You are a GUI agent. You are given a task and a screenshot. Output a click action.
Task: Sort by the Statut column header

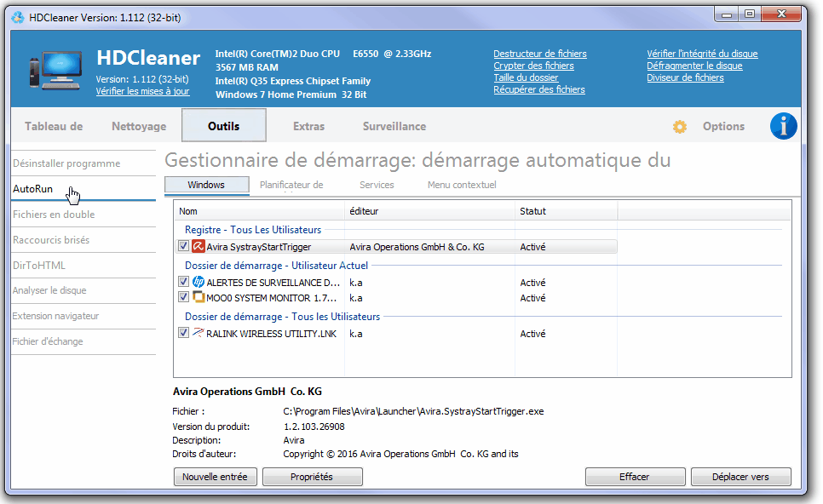[x=566, y=211]
